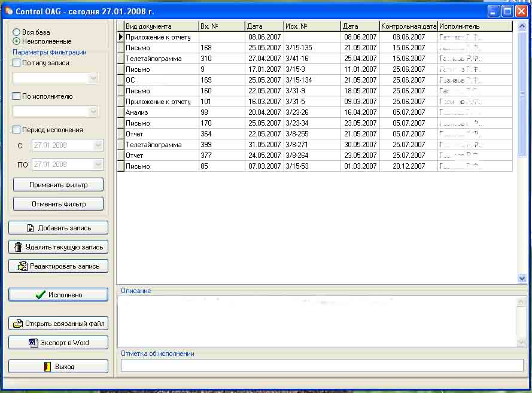Click the folder icon on Открыть связанный файл
The height and width of the screenshot is (393, 532).
18,324
